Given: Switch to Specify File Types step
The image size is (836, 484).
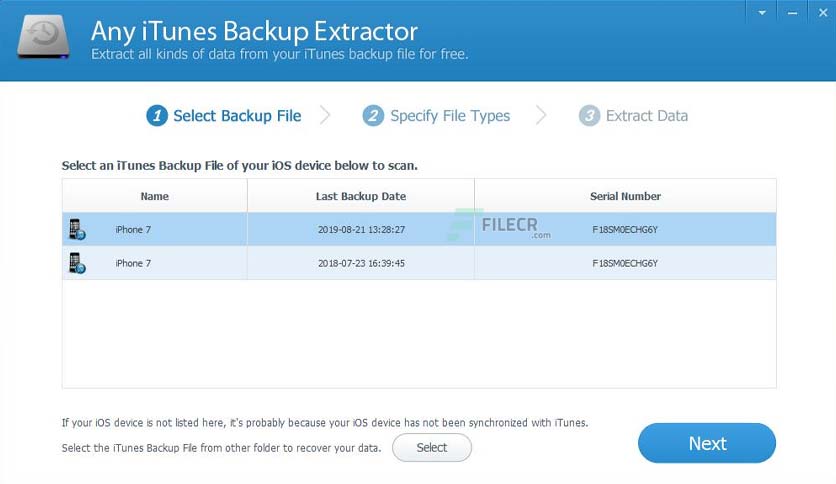Looking at the screenshot, I should coord(450,116).
